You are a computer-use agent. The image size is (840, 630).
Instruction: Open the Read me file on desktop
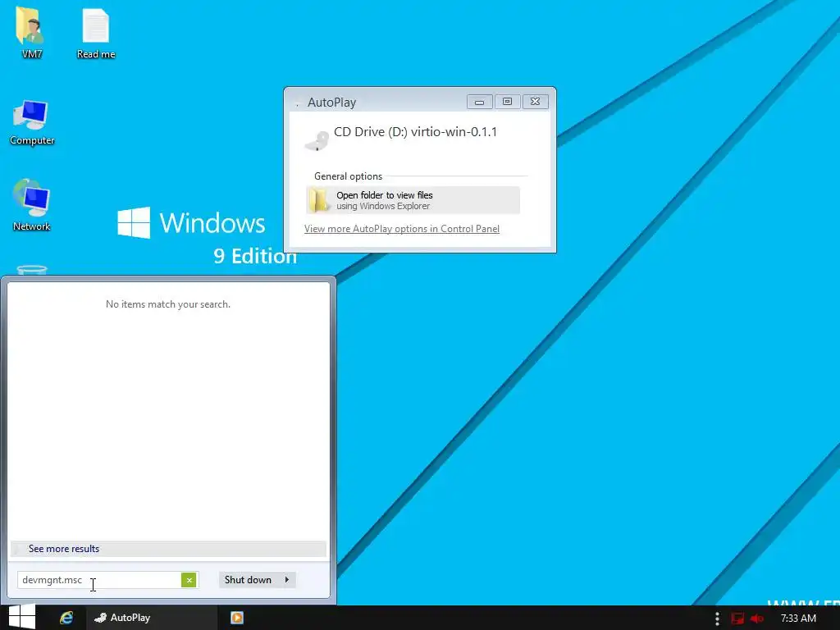pos(96,32)
